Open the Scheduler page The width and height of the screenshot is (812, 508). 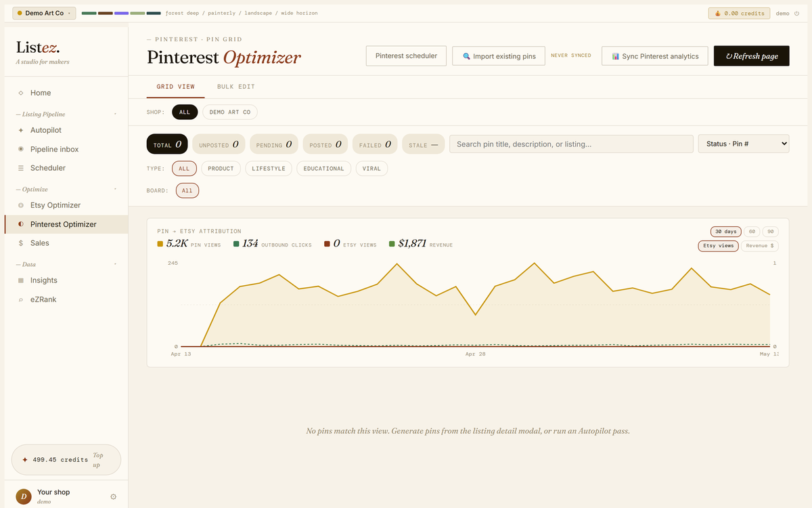coord(66,168)
